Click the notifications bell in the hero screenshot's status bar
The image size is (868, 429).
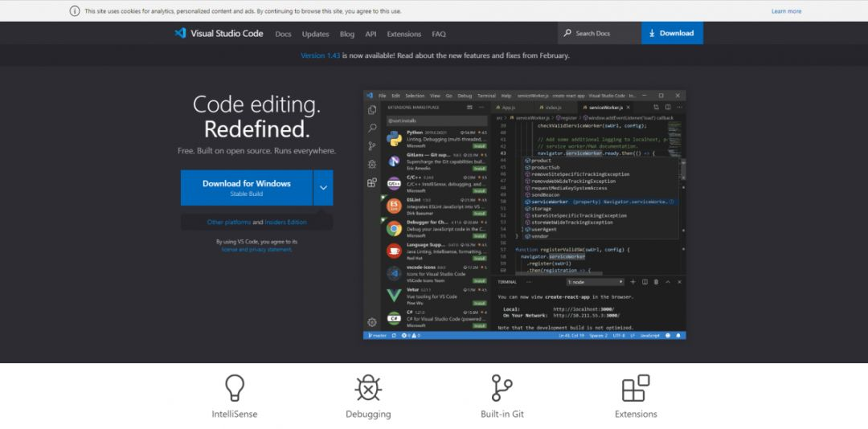coord(678,336)
